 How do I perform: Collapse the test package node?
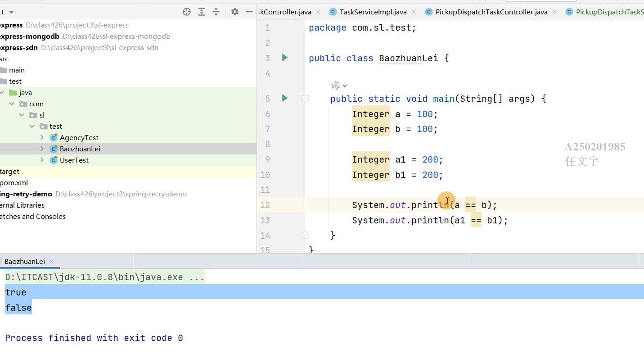32,126
